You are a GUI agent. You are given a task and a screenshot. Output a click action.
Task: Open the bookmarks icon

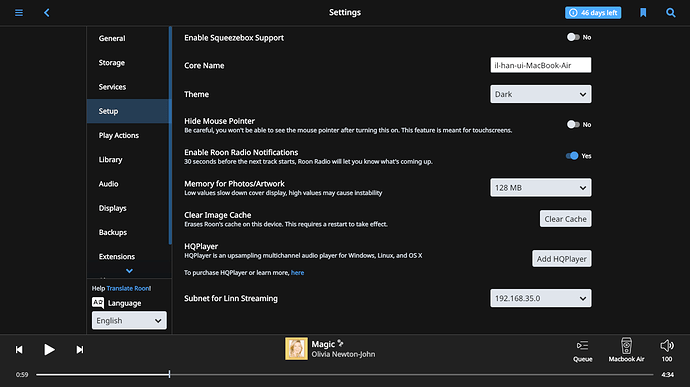(x=643, y=13)
